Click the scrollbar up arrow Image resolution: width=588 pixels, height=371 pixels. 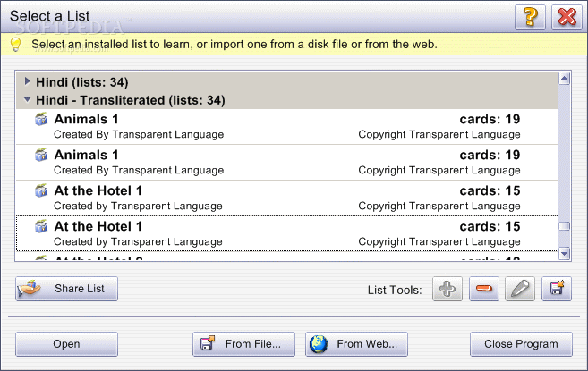pyautogui.click(x=565, y=79)
